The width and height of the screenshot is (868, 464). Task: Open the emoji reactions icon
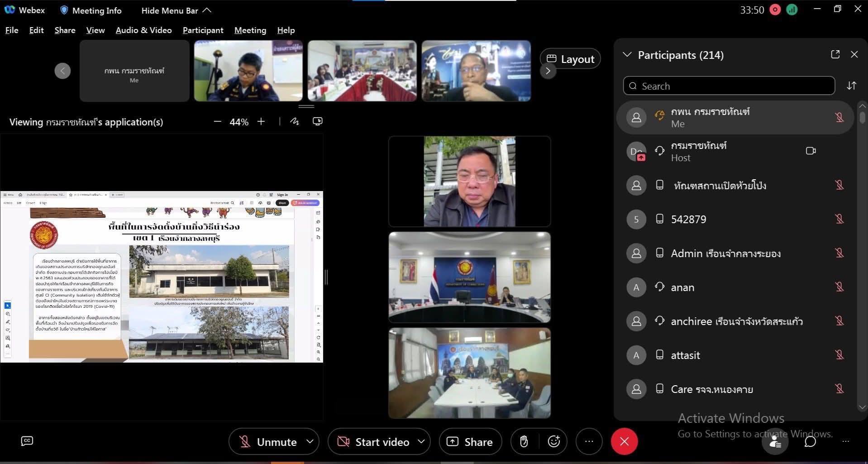click(x=554, y=441)
